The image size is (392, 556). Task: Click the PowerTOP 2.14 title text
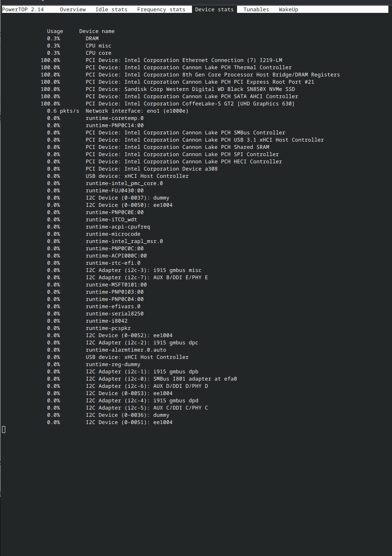[x=23, y=9]
